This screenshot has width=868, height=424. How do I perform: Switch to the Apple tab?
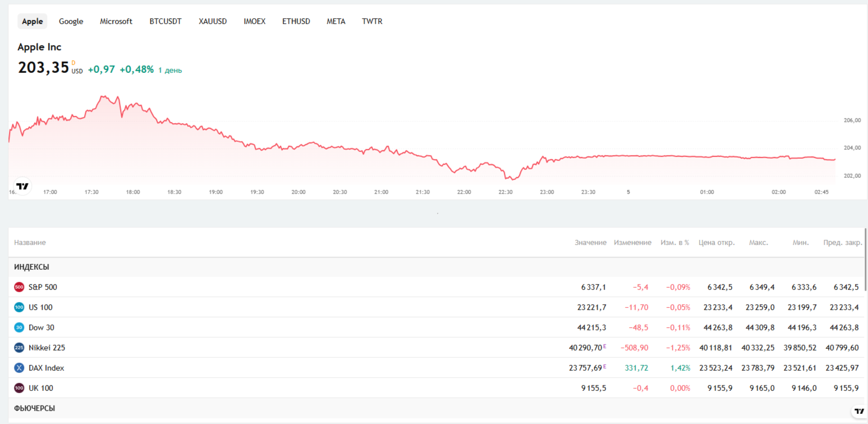33,21
